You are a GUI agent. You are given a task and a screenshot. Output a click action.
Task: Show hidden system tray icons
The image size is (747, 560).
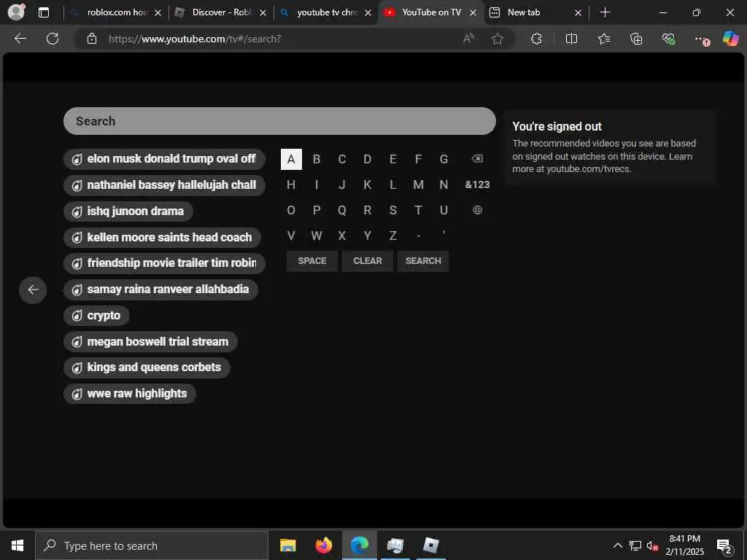(x=617, y=545)
